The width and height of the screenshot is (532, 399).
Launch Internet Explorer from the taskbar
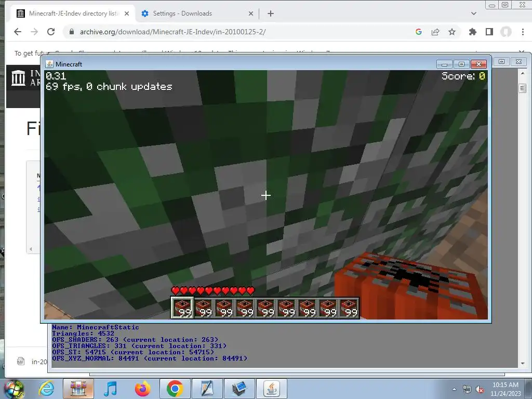click(x=46, y=389)
